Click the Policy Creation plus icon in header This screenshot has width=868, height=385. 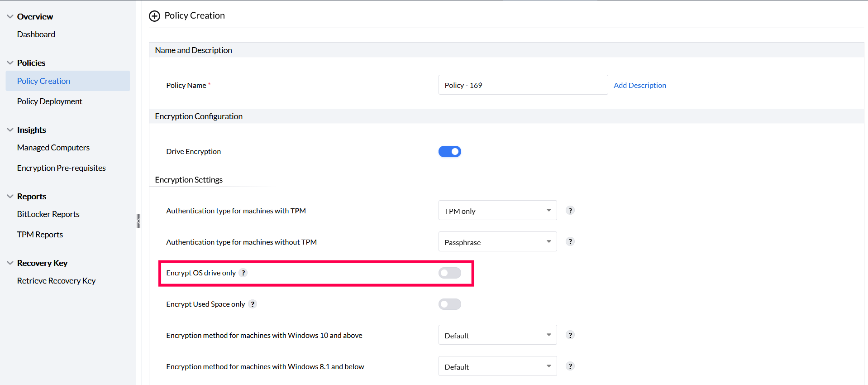coord(154,16)
